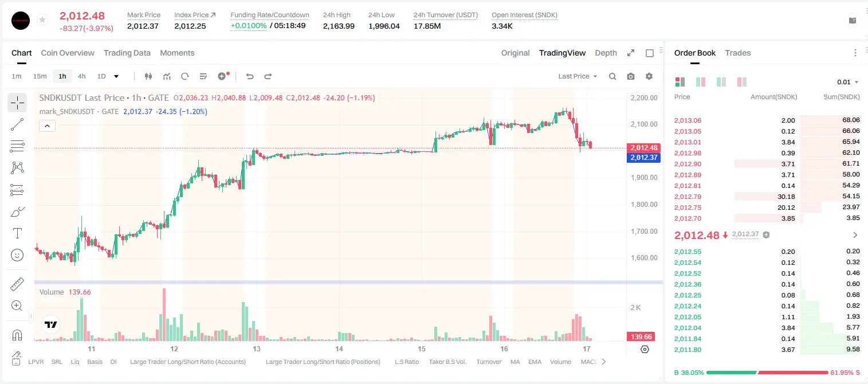Switch chart view to Depth
The width and height of the screenshot is (868, 384).
click(606, 53)
